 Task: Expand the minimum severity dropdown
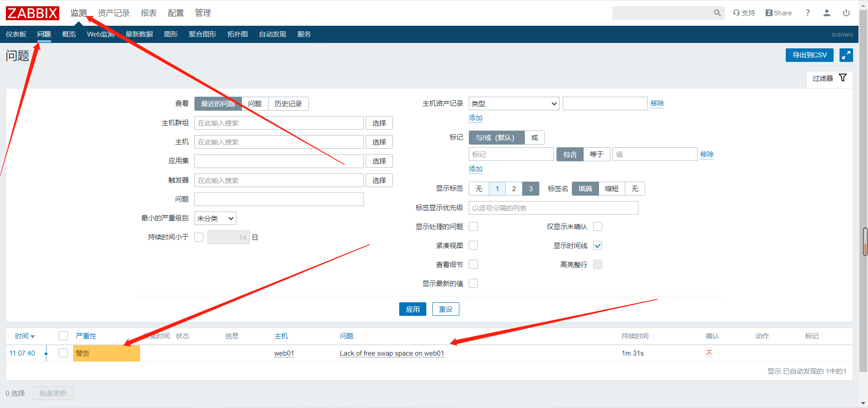[215, 219]
